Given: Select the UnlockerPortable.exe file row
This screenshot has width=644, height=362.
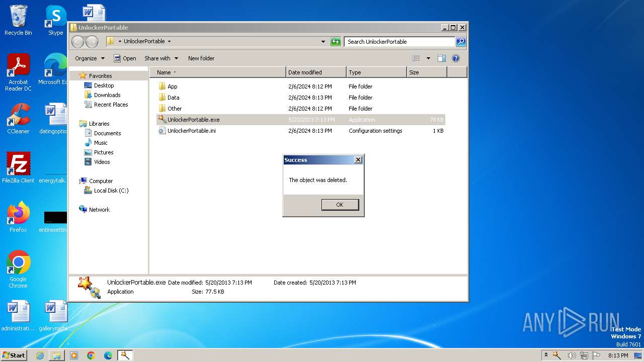Looking at the screenshot, I should (x=301, y=120).
